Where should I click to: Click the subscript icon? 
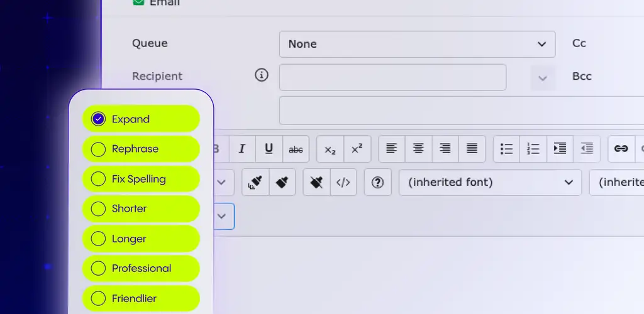330,149
